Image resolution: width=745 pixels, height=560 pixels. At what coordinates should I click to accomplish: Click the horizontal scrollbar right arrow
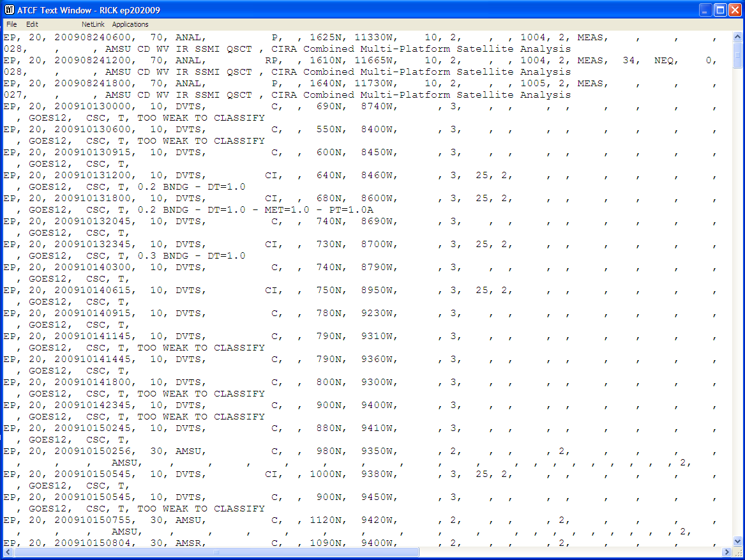click(x=727, y=552)
